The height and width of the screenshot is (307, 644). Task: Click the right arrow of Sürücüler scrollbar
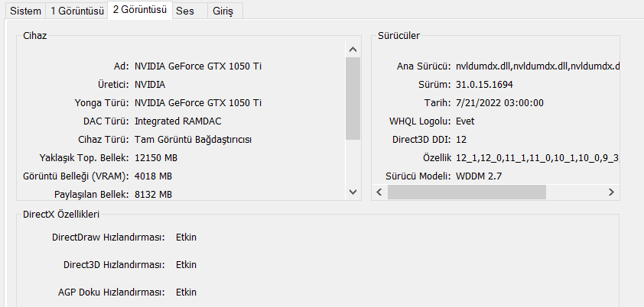pyautogui.click(x=612, y=192)
